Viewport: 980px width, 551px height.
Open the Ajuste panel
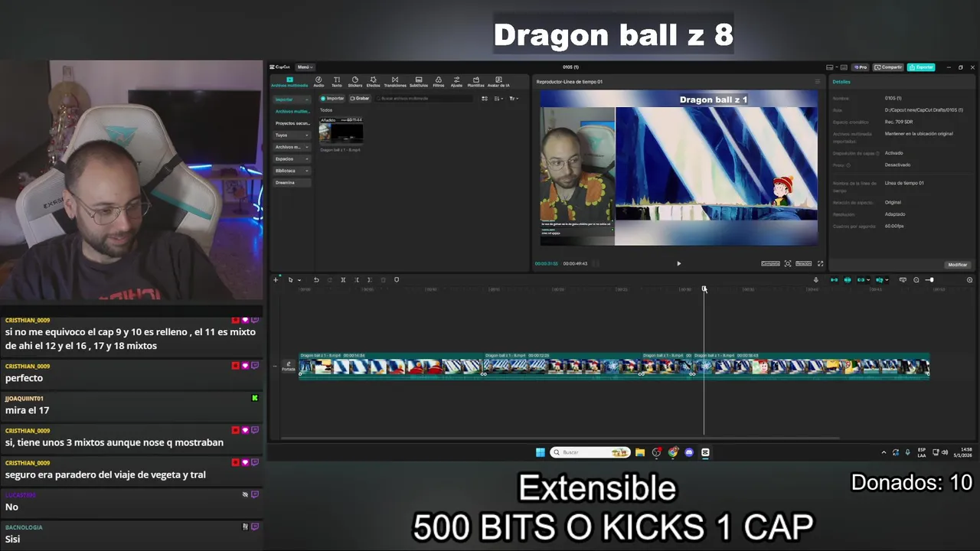point(457,81)
